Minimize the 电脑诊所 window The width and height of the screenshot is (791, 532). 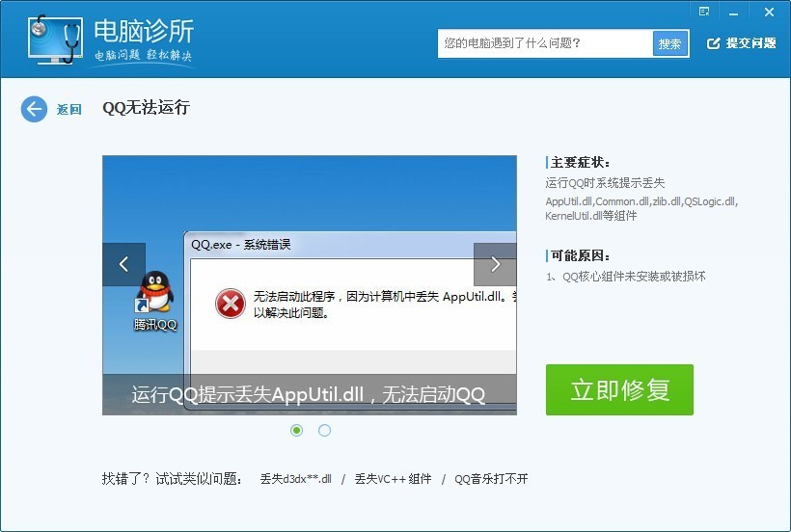[734, 13]
